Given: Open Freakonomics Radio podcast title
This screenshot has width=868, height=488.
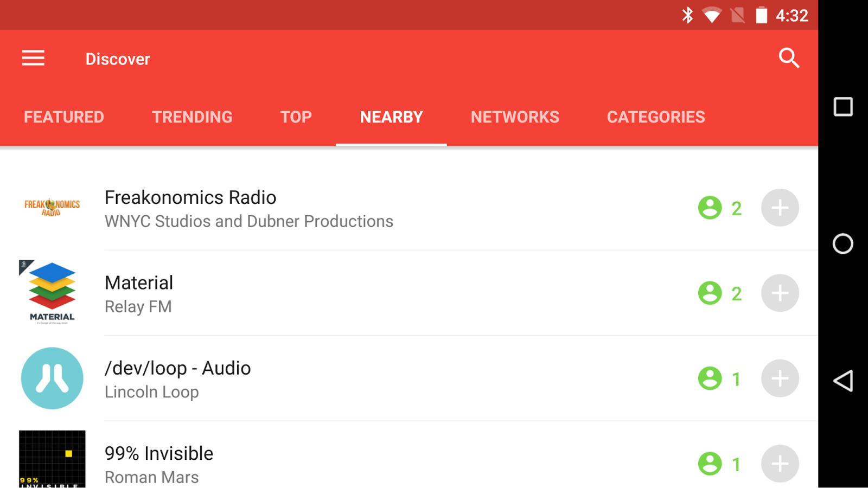Looking at the screenshot, I should pyautogui.click(x=190, y=198).
